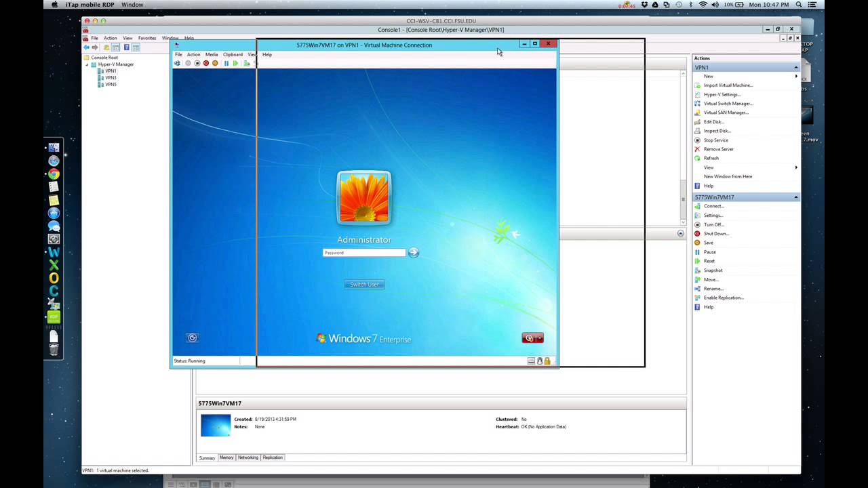Open Hyper-V Settings action

click(x=722, y=94)
